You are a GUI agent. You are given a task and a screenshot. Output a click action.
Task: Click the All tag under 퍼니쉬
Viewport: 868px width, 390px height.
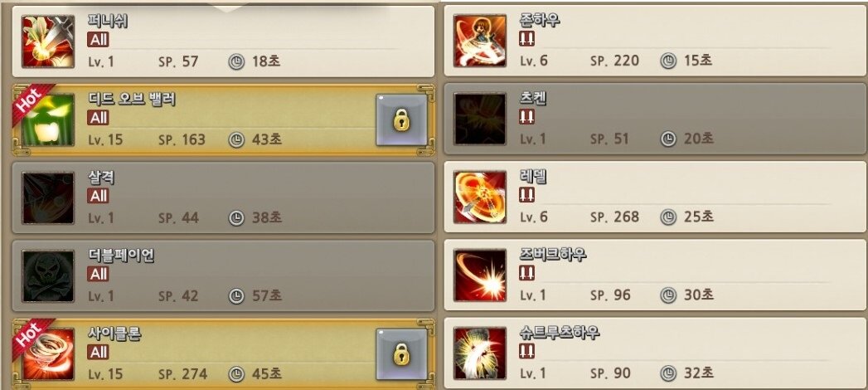(x=98, y=39)
